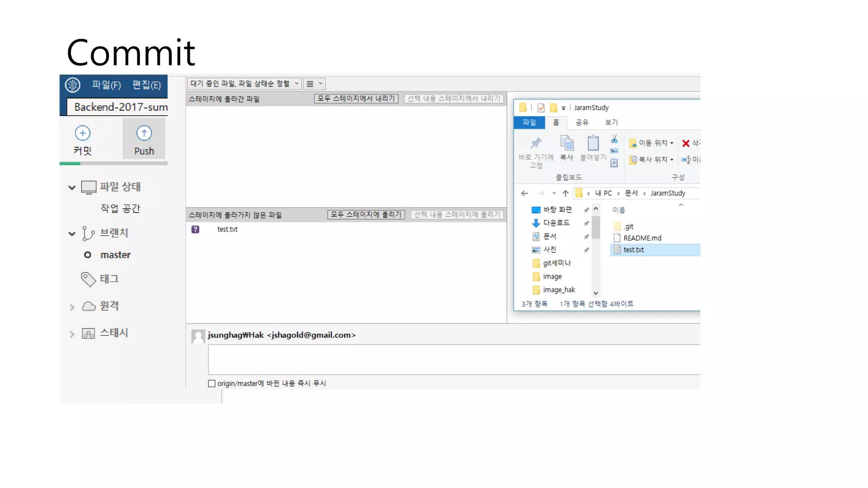
Task: Click the Explorer title bar properties check icon
Action: (541, 108)
